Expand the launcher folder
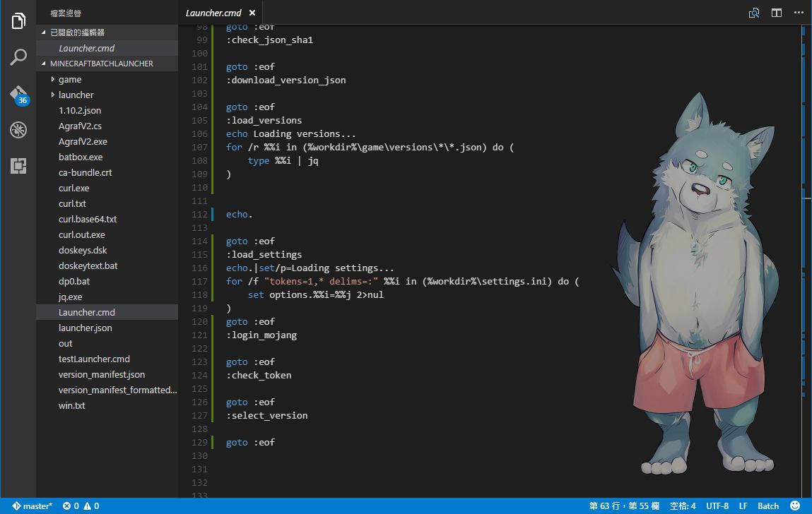The image size is (812, 514). click(107, 95)
